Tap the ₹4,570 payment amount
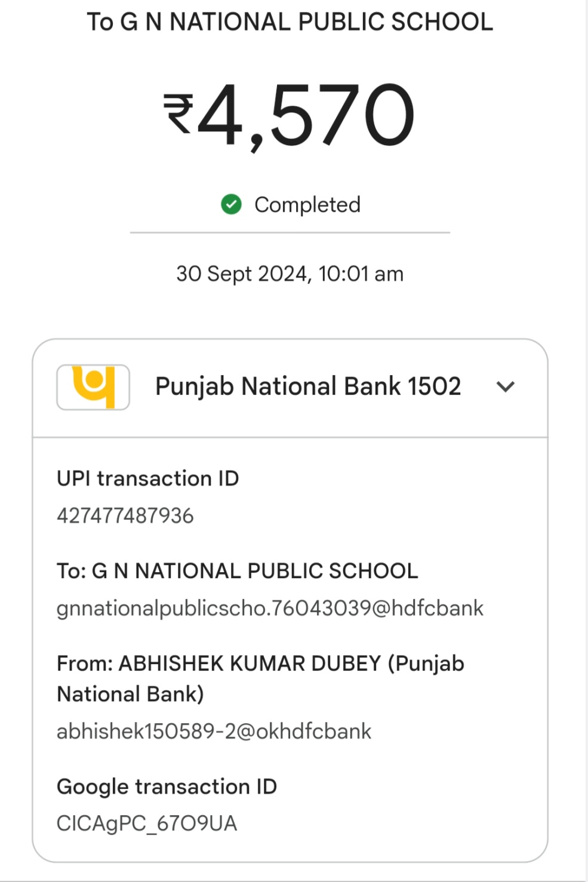The image size is (588, 882). [x=290, y=115]
